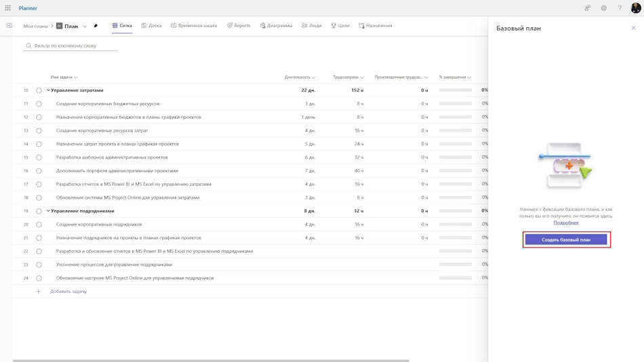Open the app launcher waffle icon
Image resolution: width=644 pixels, height=362 pixels.
8,8
